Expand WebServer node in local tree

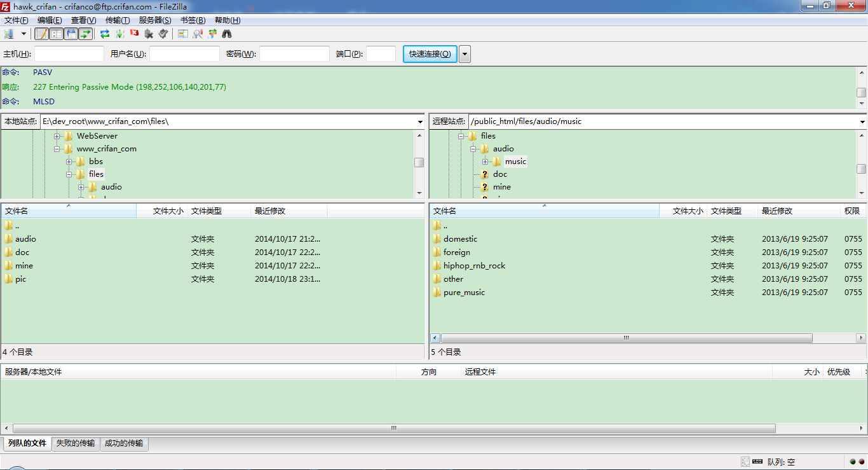pyautogui.click(x=57, y=136)
